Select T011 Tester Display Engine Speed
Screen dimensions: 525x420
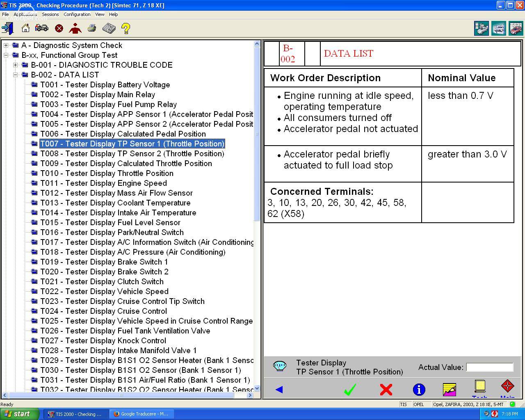(x=103, y=183)
